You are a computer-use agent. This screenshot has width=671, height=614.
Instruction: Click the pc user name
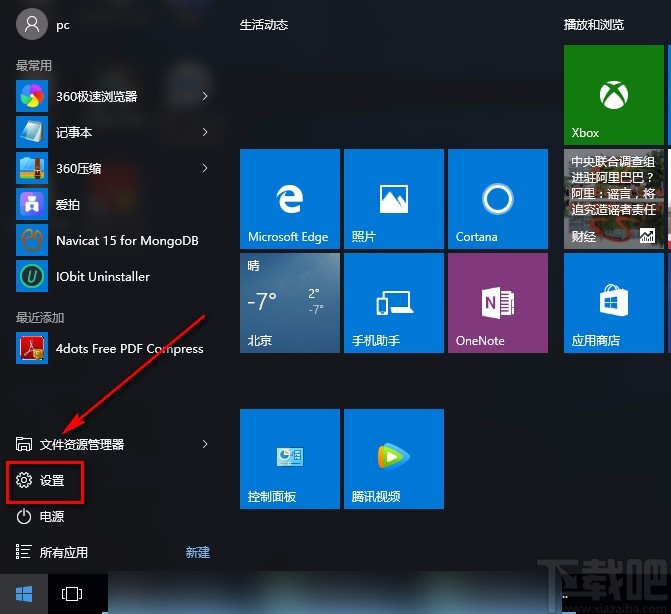pyautogui.click(x=62, y=25)
